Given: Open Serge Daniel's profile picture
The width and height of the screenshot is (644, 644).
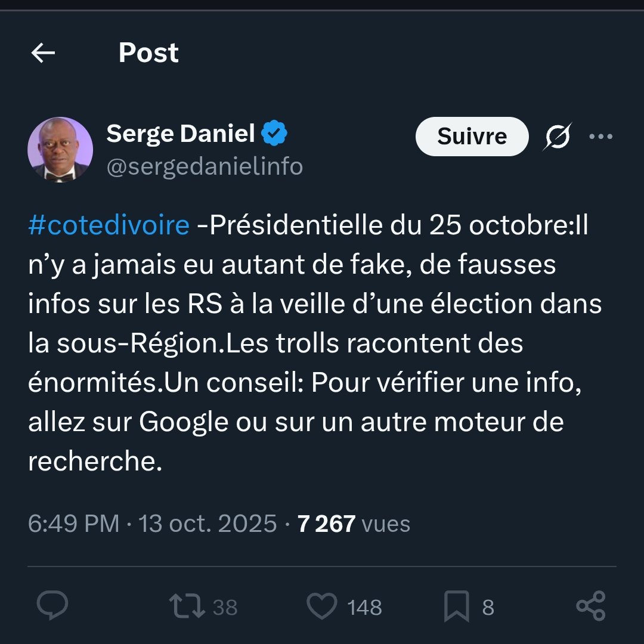Looking at the screenshot, I should point(60,150).
